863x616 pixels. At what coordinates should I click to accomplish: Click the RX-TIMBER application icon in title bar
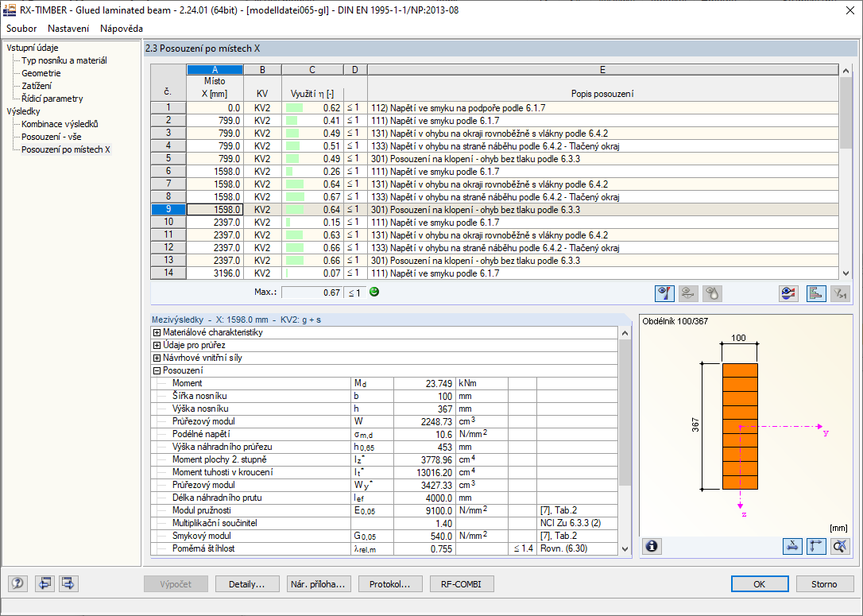(x=10, y=10)
